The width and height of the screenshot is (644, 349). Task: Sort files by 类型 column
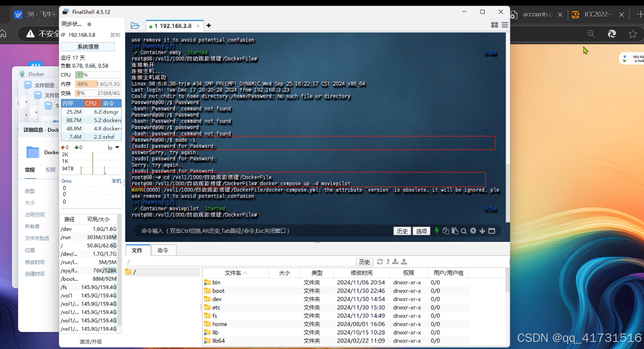[x=317, y=273]
